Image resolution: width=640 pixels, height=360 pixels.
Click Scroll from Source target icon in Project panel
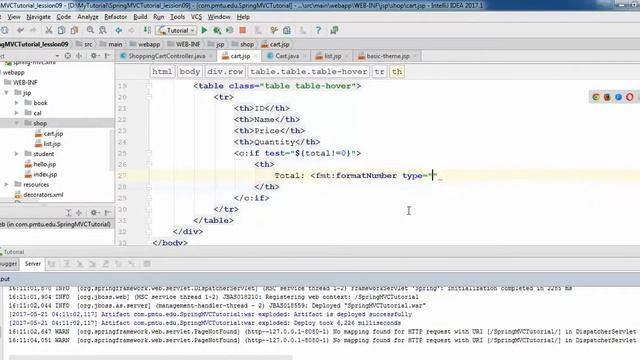point(68,56)
